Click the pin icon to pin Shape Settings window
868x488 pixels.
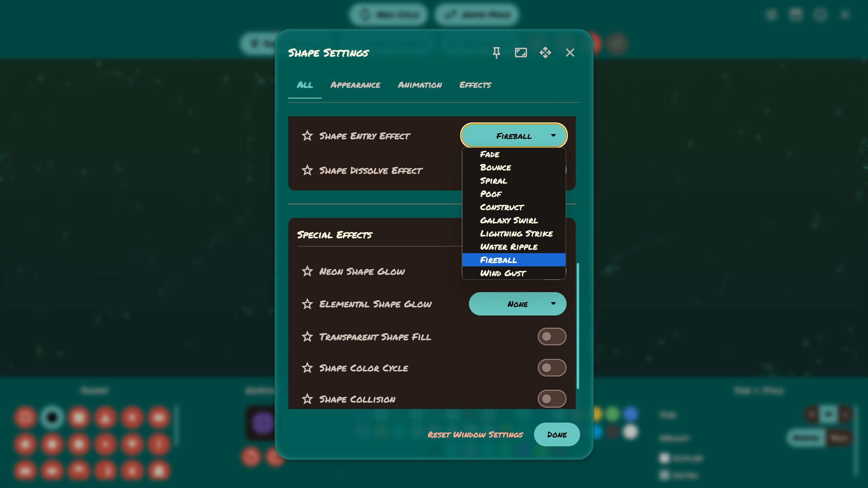[x=496, y=53]
